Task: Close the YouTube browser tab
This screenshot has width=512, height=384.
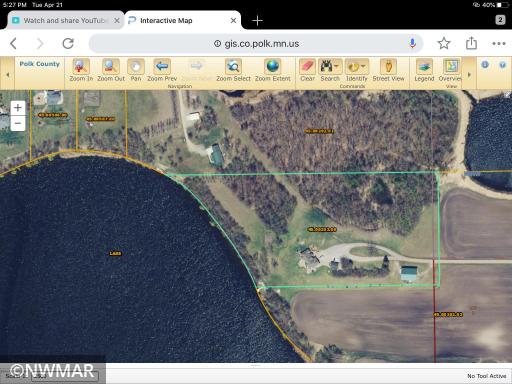Action: [117, 21]
